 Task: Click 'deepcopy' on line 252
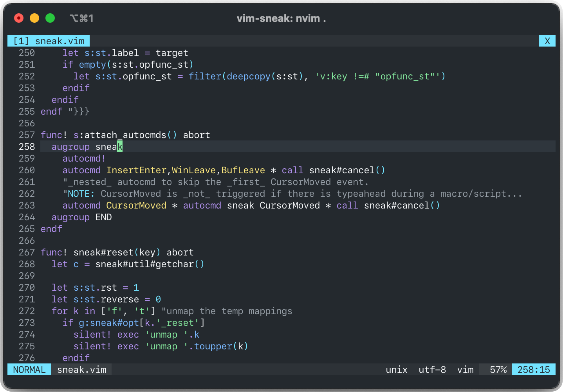[x=249, y=76]
